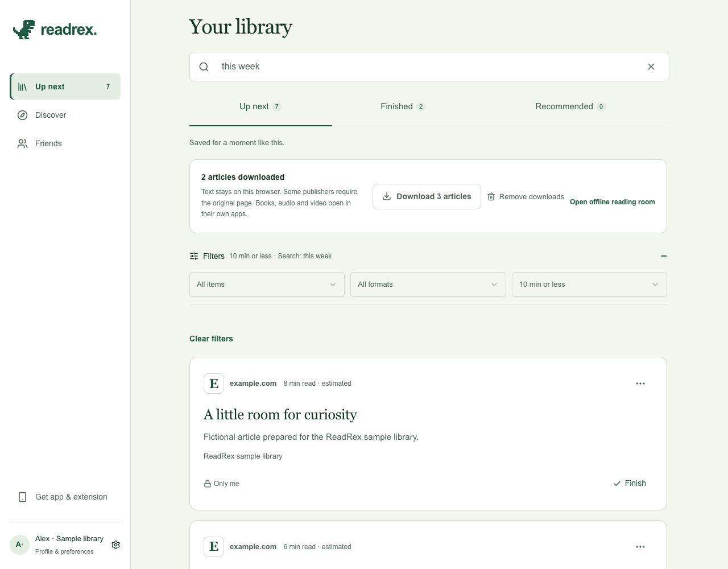Screen dimensions: 728x569
Task: Switch to the Up next tab
Action: 260,106
